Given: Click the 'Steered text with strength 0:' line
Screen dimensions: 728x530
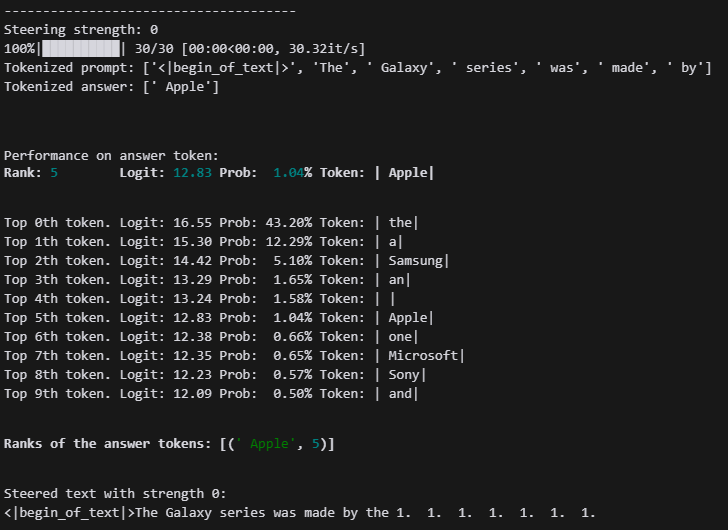Looking at the screenshot, I should (115, 494).
